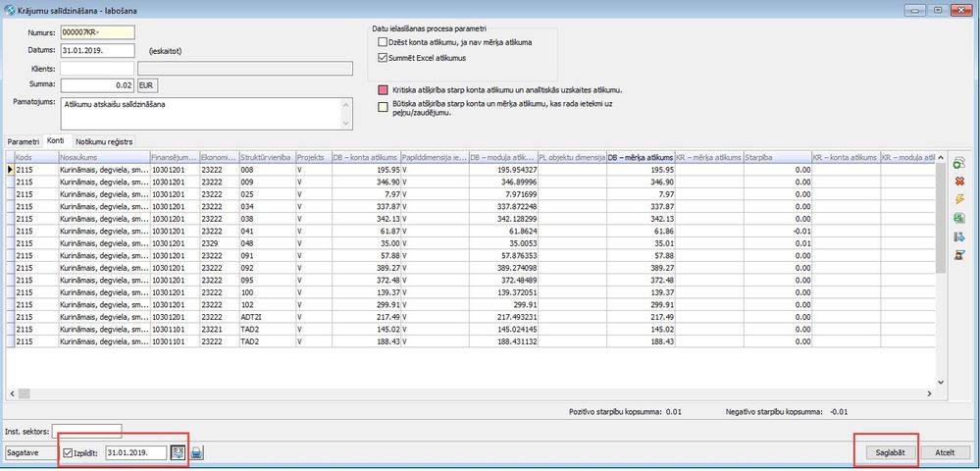Click DB konta atlikums cell 389.27

click(365, 268)
